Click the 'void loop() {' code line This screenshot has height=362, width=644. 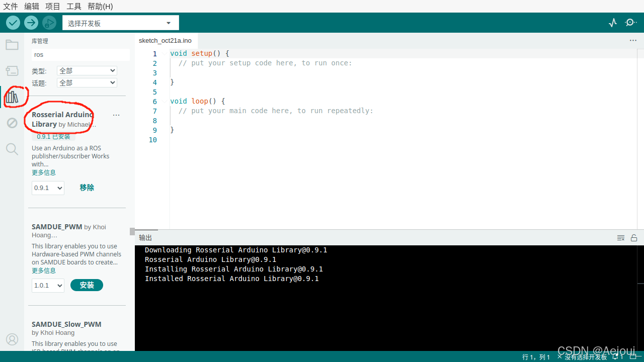tap(198, 101)
